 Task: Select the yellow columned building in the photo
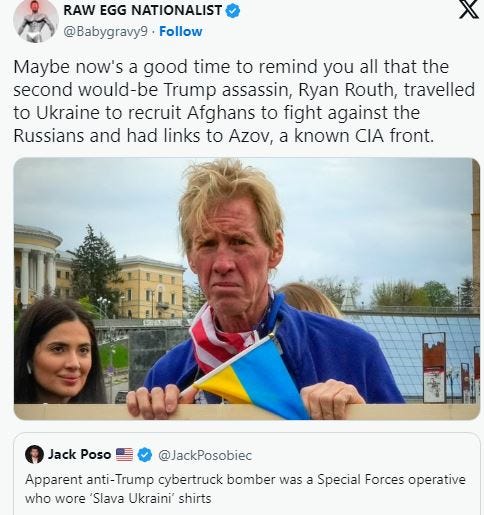(37, 264)
